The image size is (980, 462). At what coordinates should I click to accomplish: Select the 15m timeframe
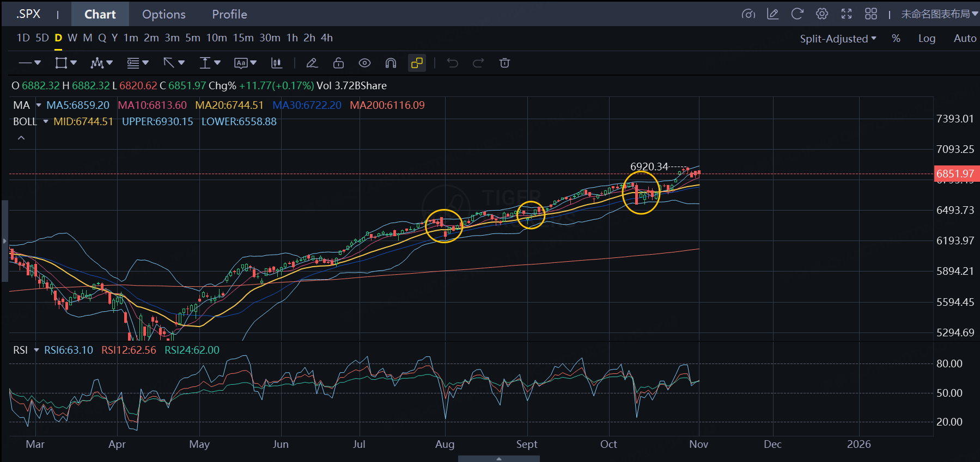tap(243, 38)
